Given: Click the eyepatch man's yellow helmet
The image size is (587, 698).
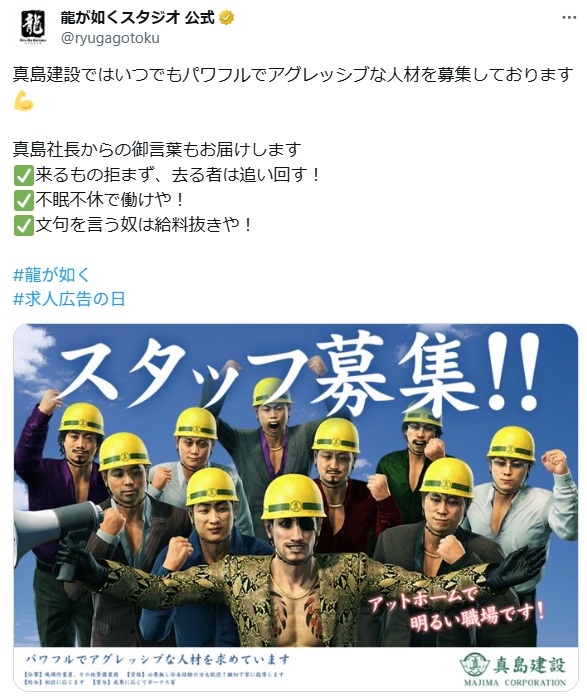Looking at the screenshot, I should tap(294, 497).
